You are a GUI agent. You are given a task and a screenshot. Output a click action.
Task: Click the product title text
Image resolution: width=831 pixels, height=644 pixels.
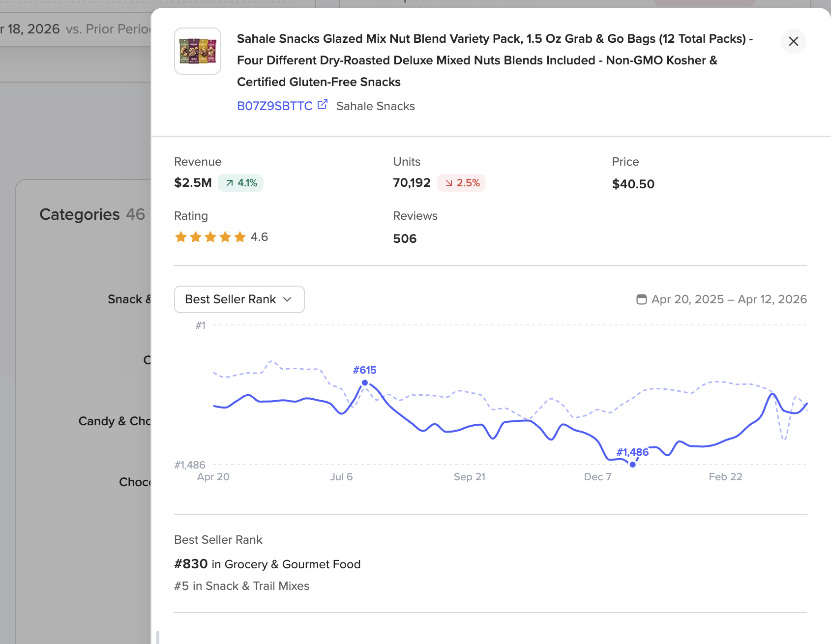click(x=495, y=60)
